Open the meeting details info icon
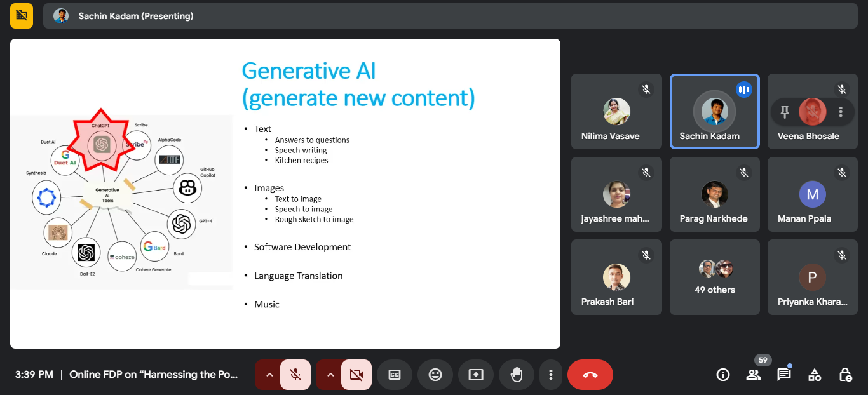Viewport: 868px width, 395px height. coord(723,375)
